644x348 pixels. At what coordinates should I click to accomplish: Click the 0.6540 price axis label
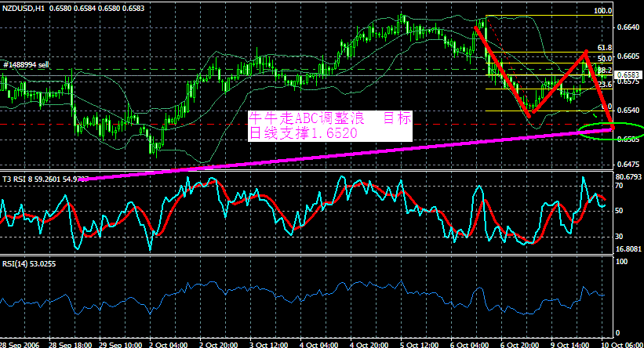(x=628, y=110)
